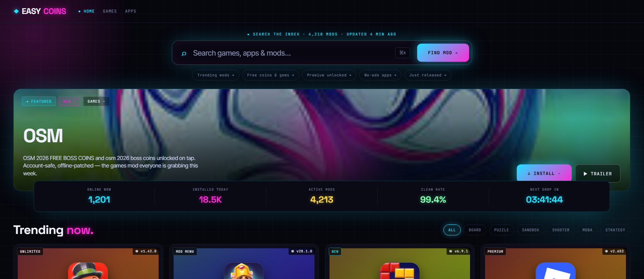The width and height of the screenshot is (644, 279).
Task: Click the 'Clean rate' value 99.4%
Action: 433,200
